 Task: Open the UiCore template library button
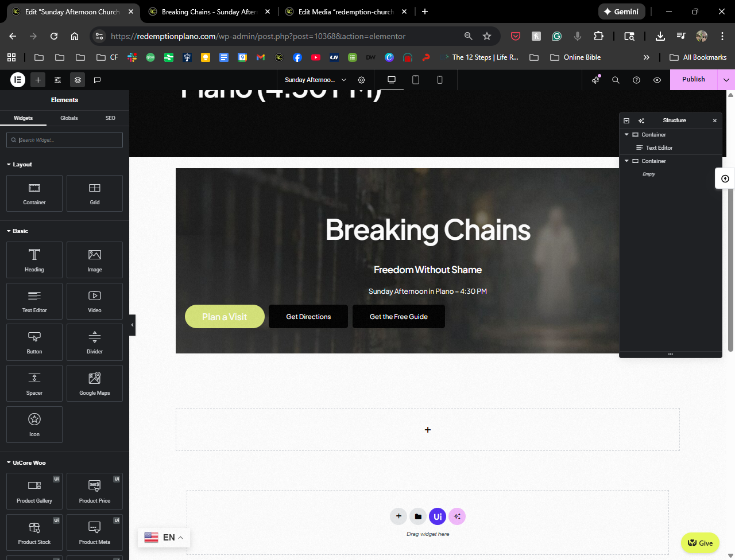click(438, 516)
